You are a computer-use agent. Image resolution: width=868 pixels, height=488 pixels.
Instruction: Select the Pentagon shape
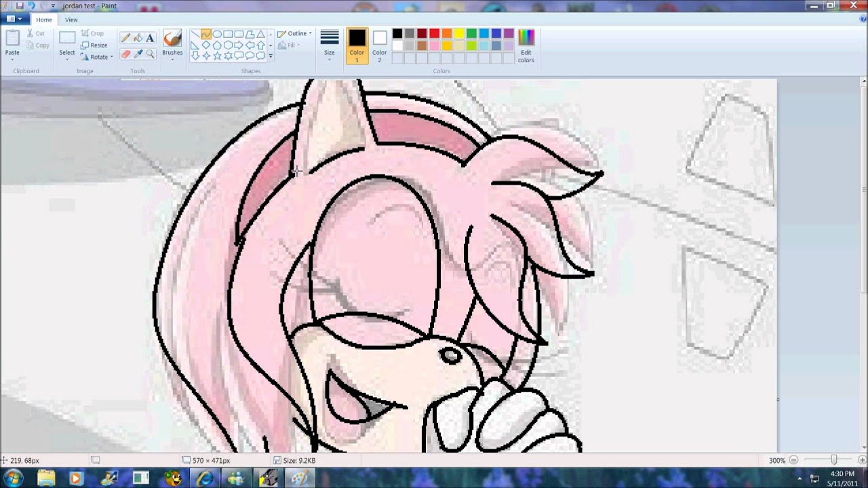pyautogui.click(x=217, y=45)
